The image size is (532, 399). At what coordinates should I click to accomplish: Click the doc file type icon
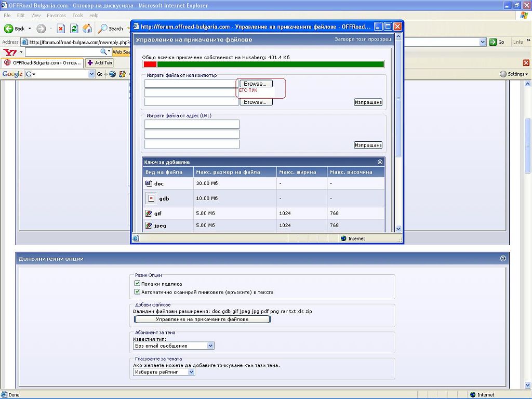(x=148, y=183)
